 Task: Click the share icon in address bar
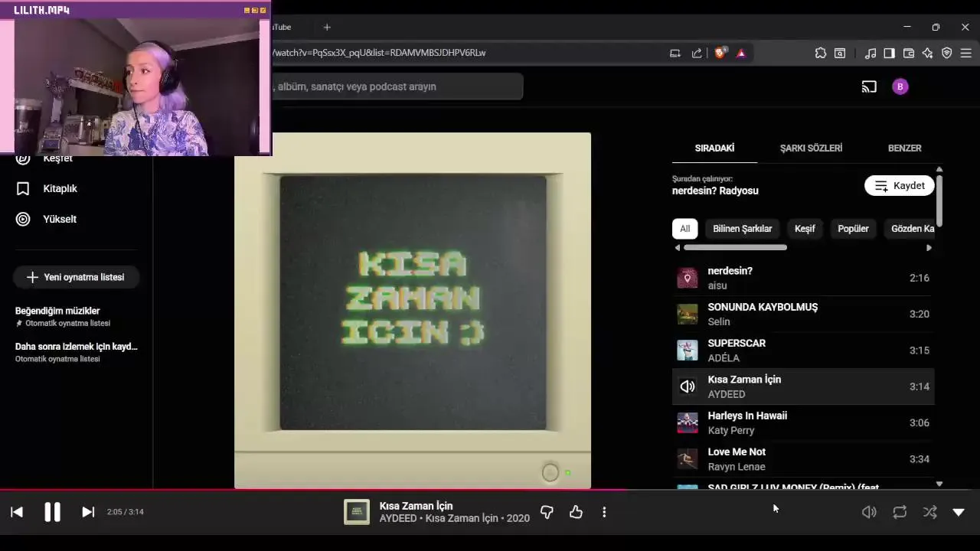pyautogui.click(x=697, y=53)
